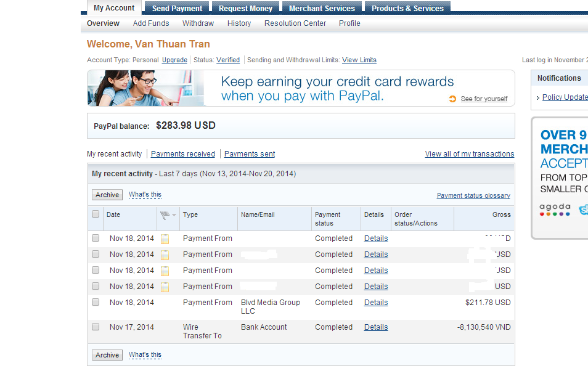
Task: Select the My recent activity filter
Action: click(x=115, y=154)
